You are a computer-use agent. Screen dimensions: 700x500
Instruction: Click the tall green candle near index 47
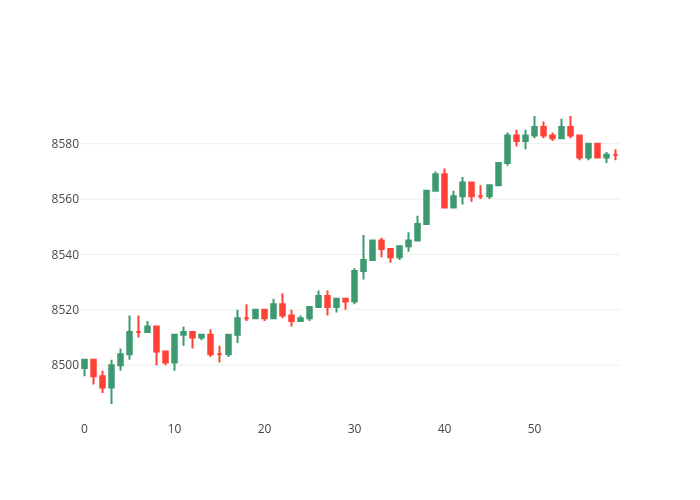[x=507, y=149]
